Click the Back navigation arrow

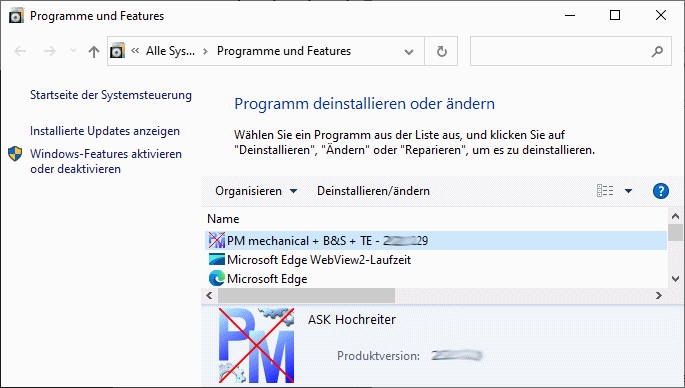(x=20, y=52)
